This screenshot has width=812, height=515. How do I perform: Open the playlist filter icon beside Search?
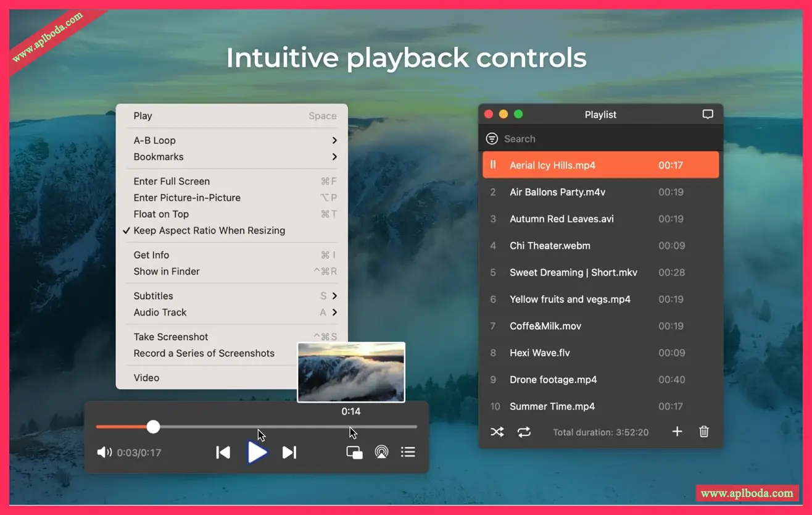click(492, 139)
